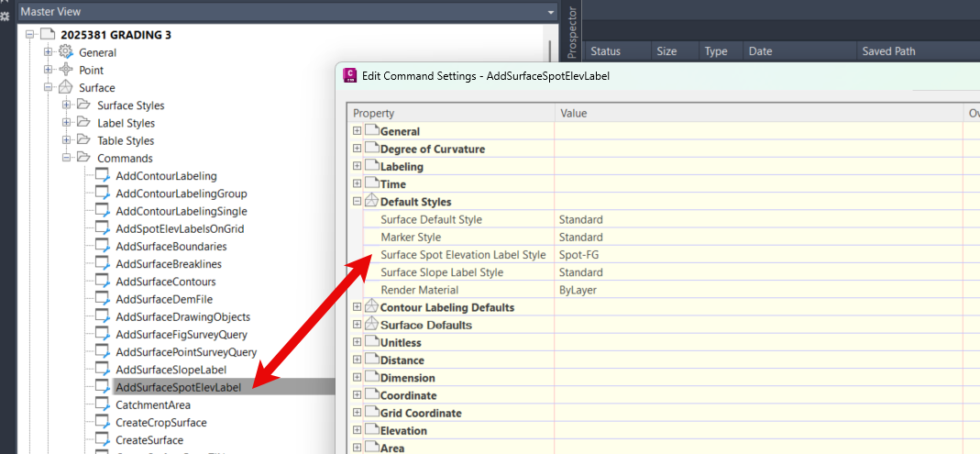
Task: Expand the Table Styles folder
Action: (x=66, y=140)
